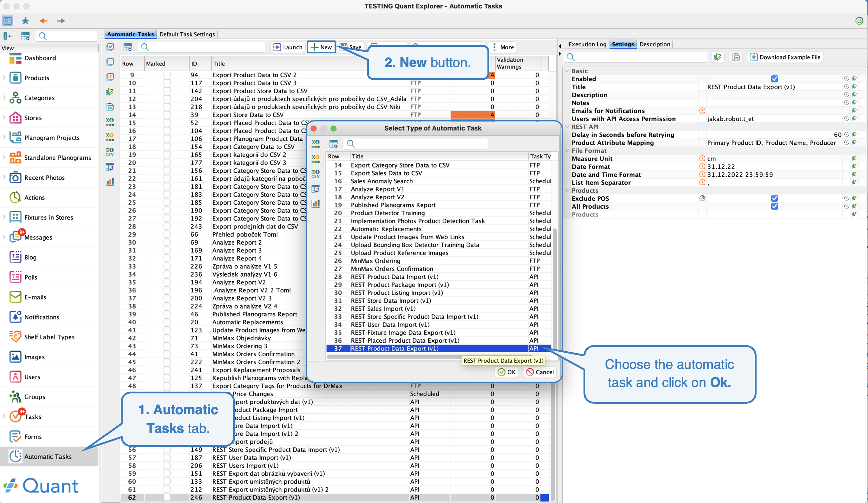Expand the Products tree item
This screenshot has height=503, width=868.
[4, 78]
